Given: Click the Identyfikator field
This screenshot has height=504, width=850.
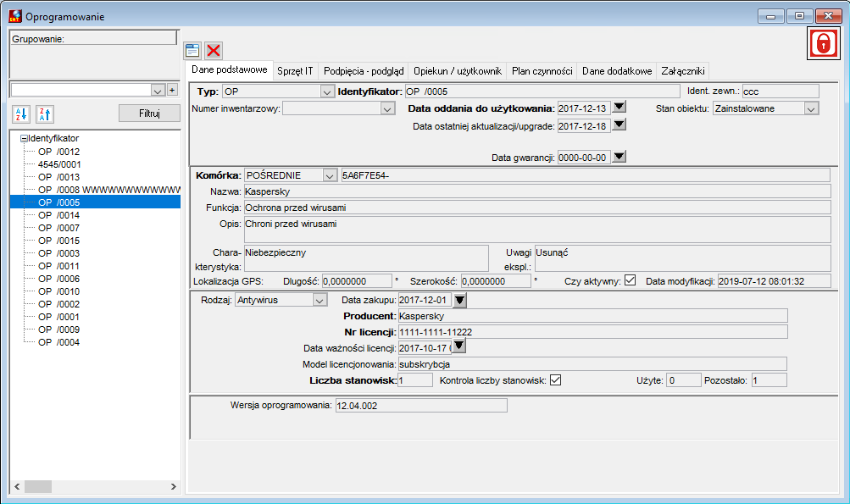Looking at the screenshot, I should [x=542, y=91].
